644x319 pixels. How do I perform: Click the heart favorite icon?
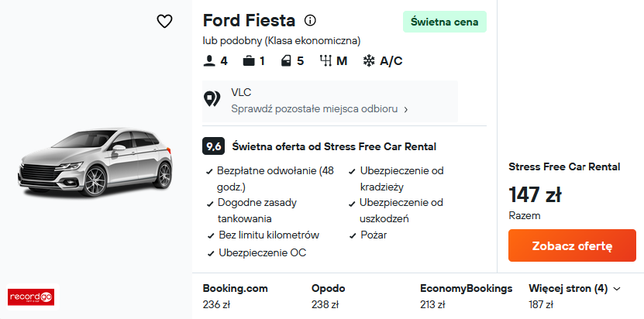coord(164,22)
